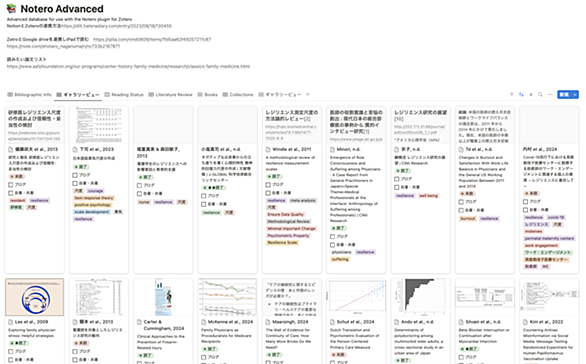Viewport: 586px width, 364px height.
Task: Tick the ブログ checkbox on Lee et al., 2009 card
Action: tap(10, 351)
